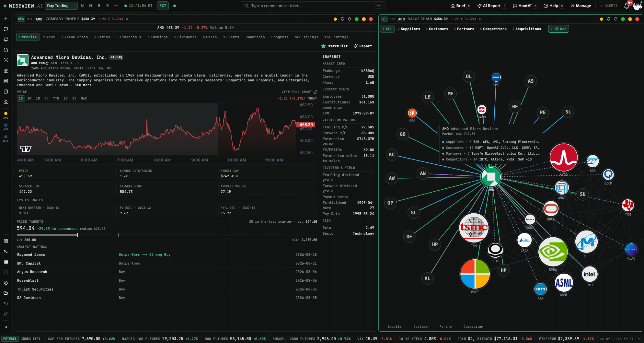Viewport: 644px width, 343px height.
Task: Open the candlestick chart icon in sidebar
Action: 6,71
